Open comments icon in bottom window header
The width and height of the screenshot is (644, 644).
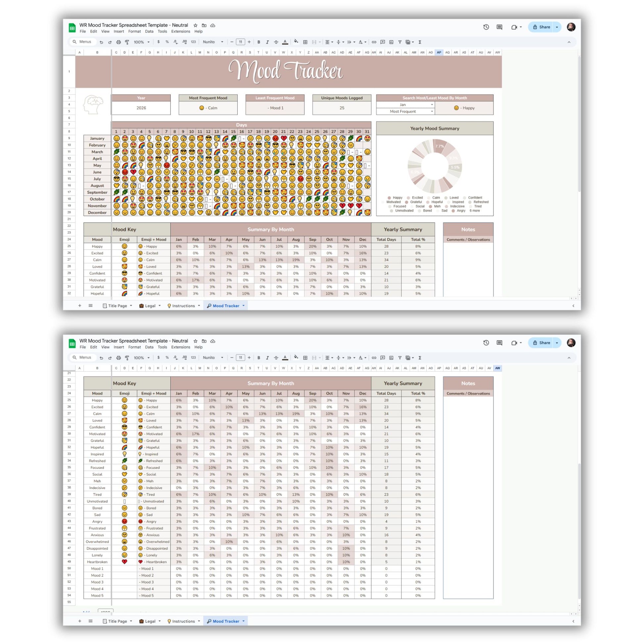click(499, 343)
